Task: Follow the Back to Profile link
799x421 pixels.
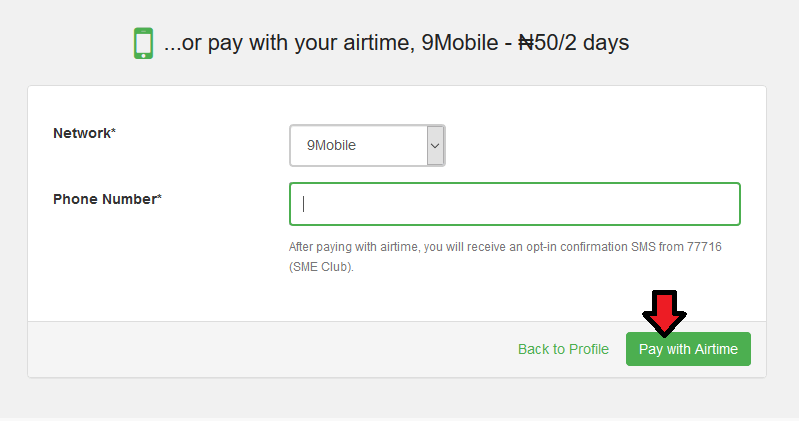Action: pos(563,349)
